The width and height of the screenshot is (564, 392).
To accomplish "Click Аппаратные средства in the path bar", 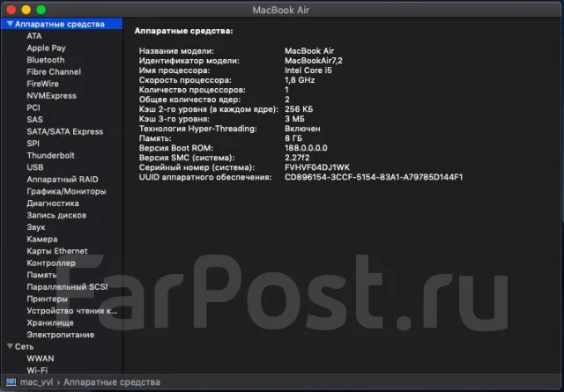I will click(x=112, y=382).
